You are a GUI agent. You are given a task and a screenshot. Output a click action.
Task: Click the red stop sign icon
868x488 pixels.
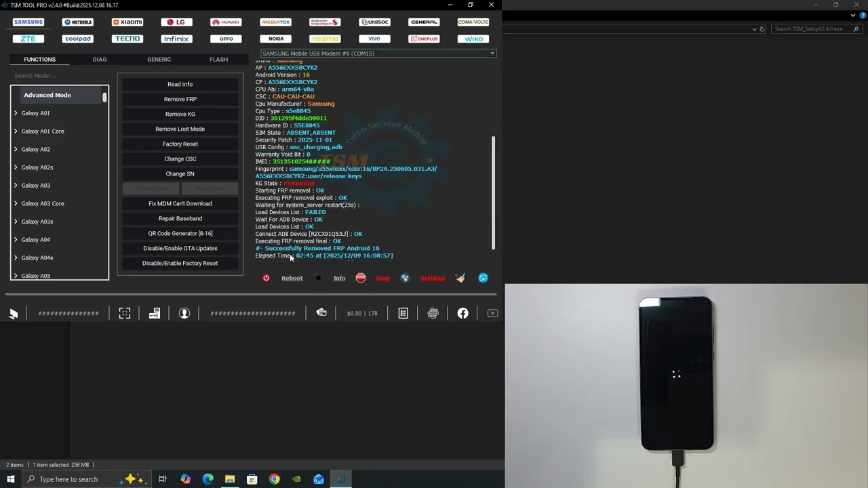click(x=361, y=278)
